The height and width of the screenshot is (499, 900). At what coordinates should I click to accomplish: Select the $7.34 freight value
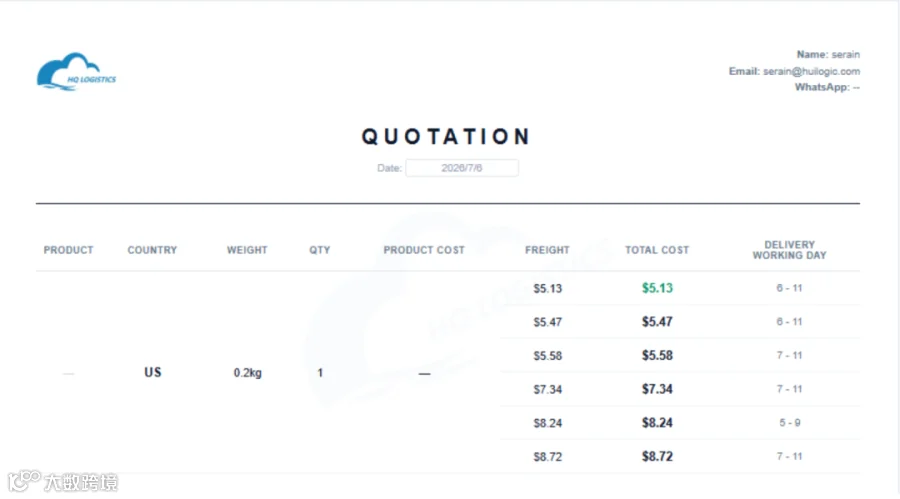point(548,389)
